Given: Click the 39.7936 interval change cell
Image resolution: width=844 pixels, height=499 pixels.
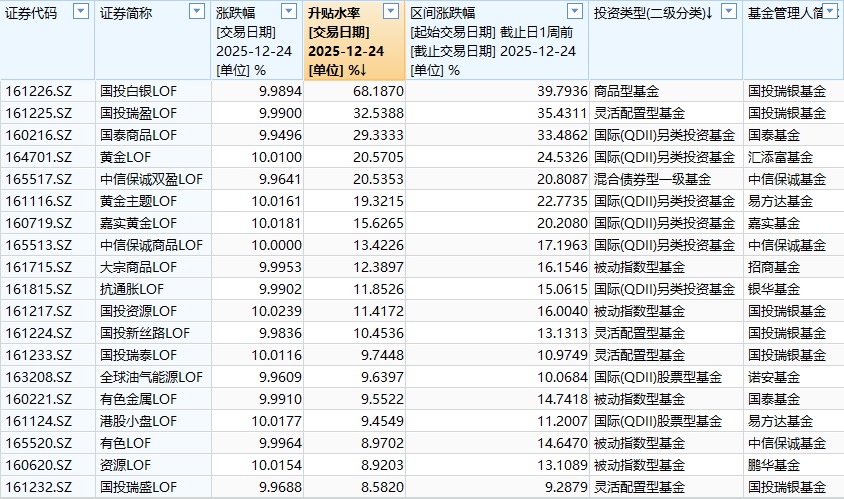Looking at the screenshot, I should point(549,91).
